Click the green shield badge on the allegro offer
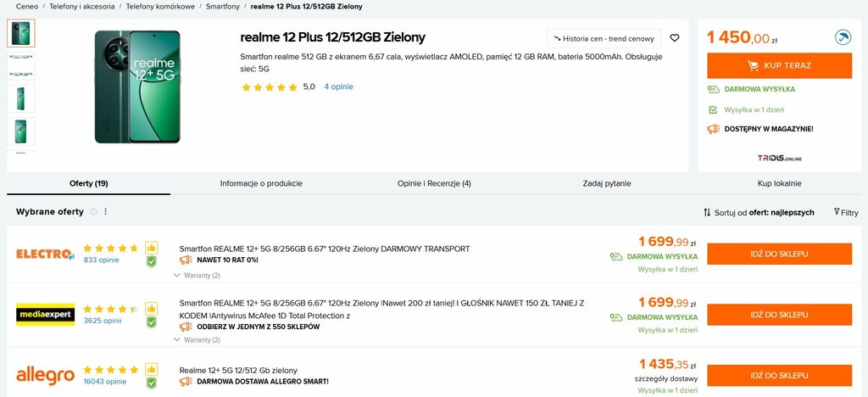This screenshot has height=397, width=868. [x=151, y=383]
